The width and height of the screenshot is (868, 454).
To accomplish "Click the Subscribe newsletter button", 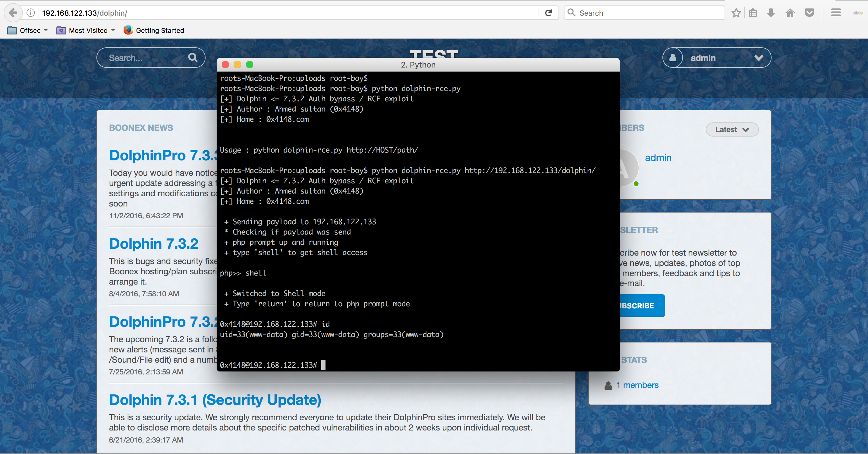I will point(642,305).
